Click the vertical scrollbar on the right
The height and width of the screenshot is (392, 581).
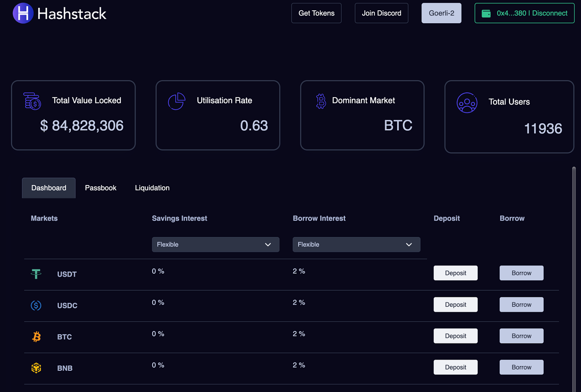574,279
